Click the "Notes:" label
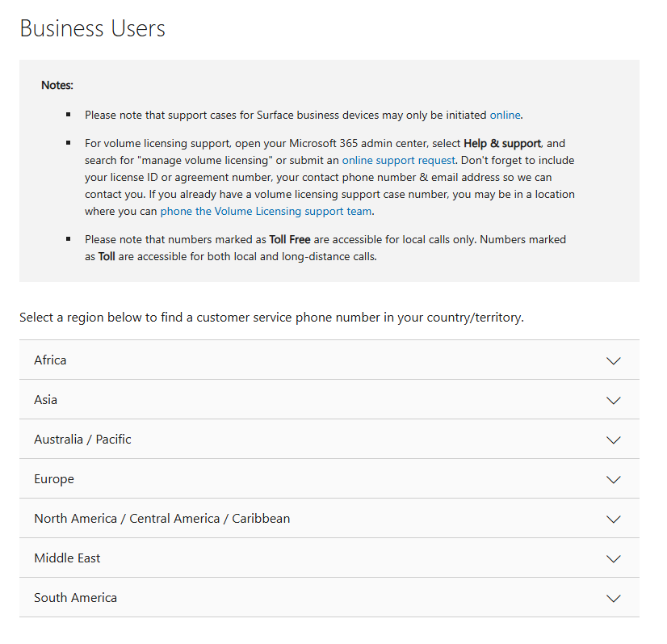The width and height of the screenshot is (667, 644). 57,85
